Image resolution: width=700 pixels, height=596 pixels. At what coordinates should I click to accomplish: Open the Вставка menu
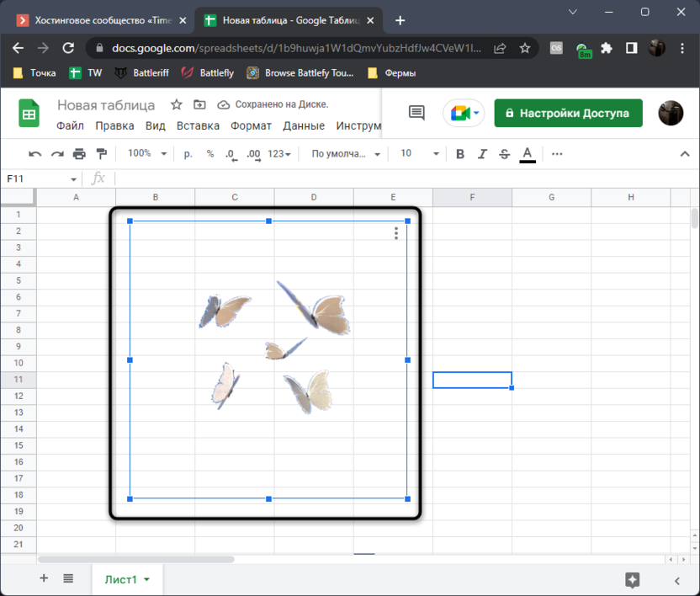click(x=198, y=126)
